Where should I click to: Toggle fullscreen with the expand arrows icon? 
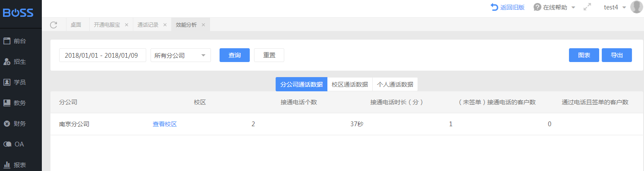click(x=587, y=7)
